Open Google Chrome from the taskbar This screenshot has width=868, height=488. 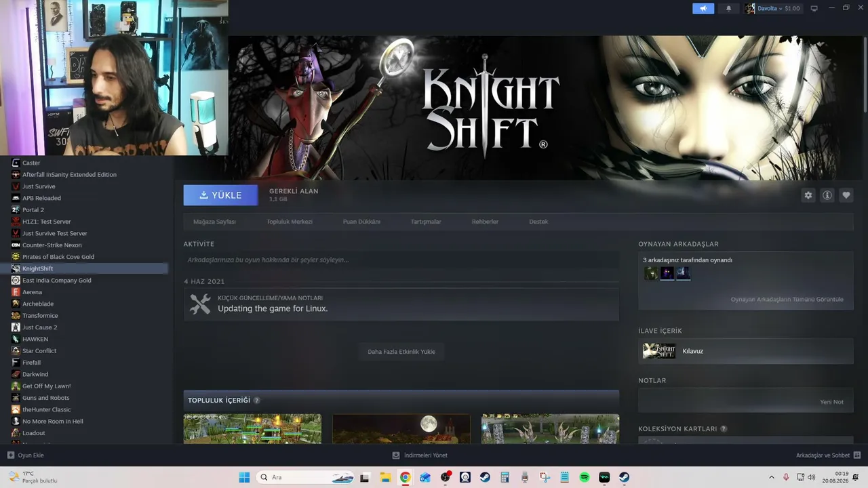click(405, 477)
